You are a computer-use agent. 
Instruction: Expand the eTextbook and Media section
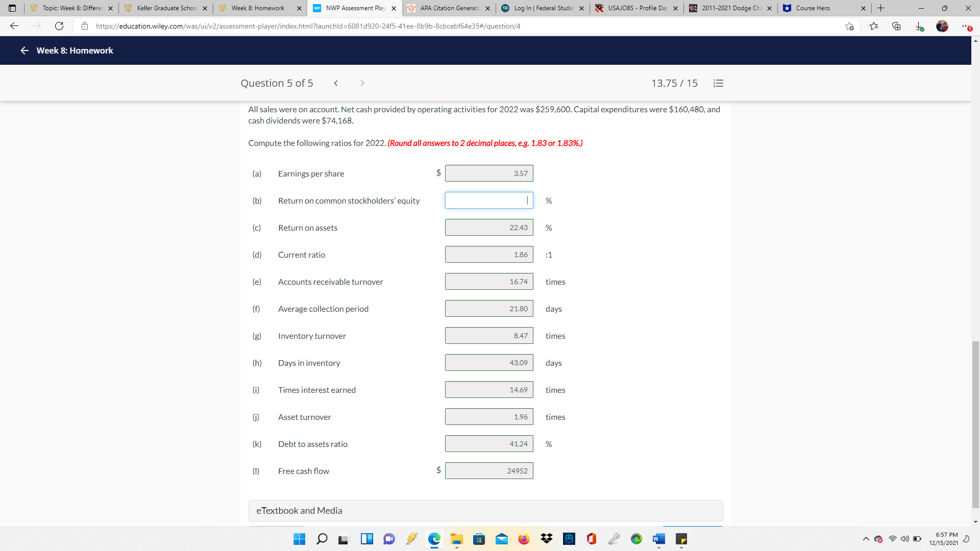pos(299,510)
